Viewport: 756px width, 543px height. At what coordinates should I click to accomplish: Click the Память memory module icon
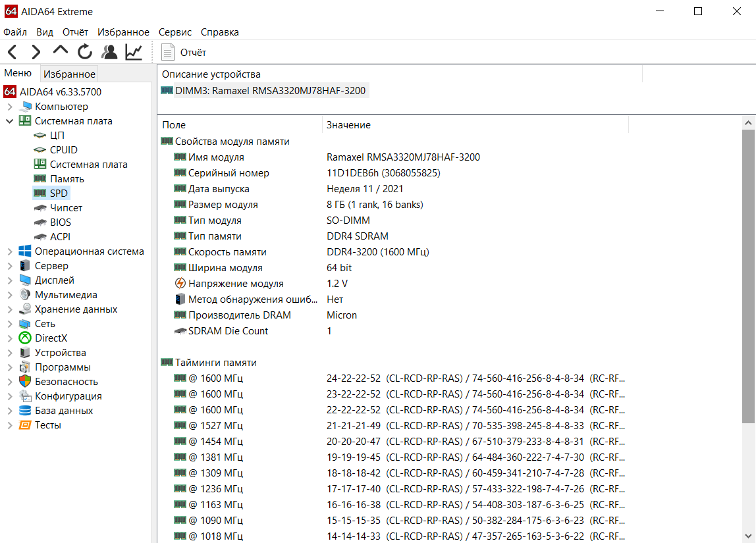point(40,179)
